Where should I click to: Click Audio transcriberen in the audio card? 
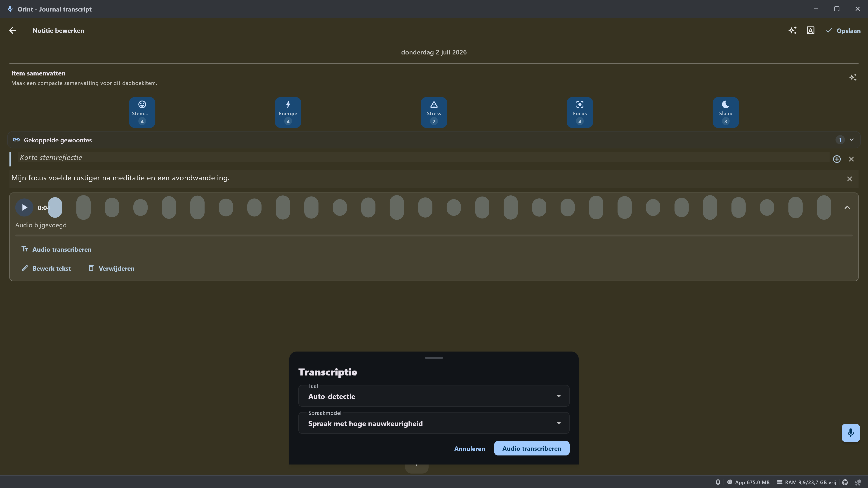pyautogui.click(x=56, y=249)
